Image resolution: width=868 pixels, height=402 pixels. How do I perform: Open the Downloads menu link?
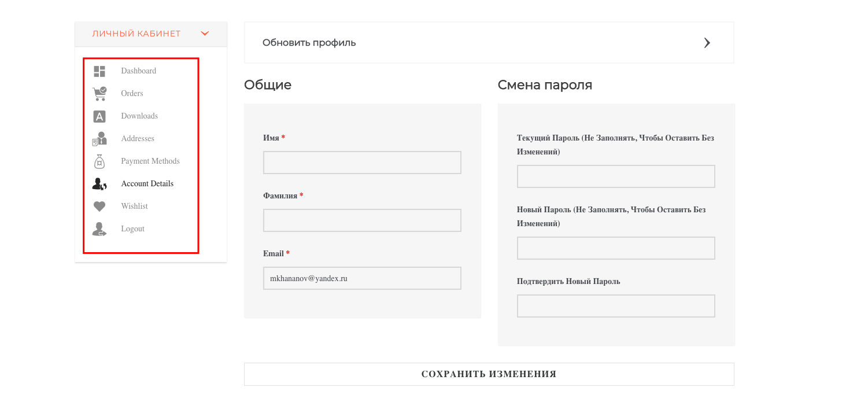click(139, 116)
